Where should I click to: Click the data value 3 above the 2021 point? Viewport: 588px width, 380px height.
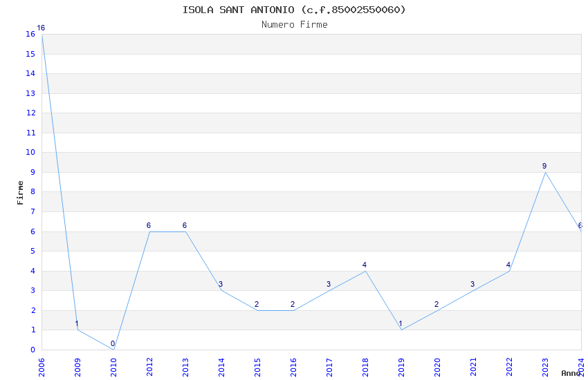coord(472,284)
